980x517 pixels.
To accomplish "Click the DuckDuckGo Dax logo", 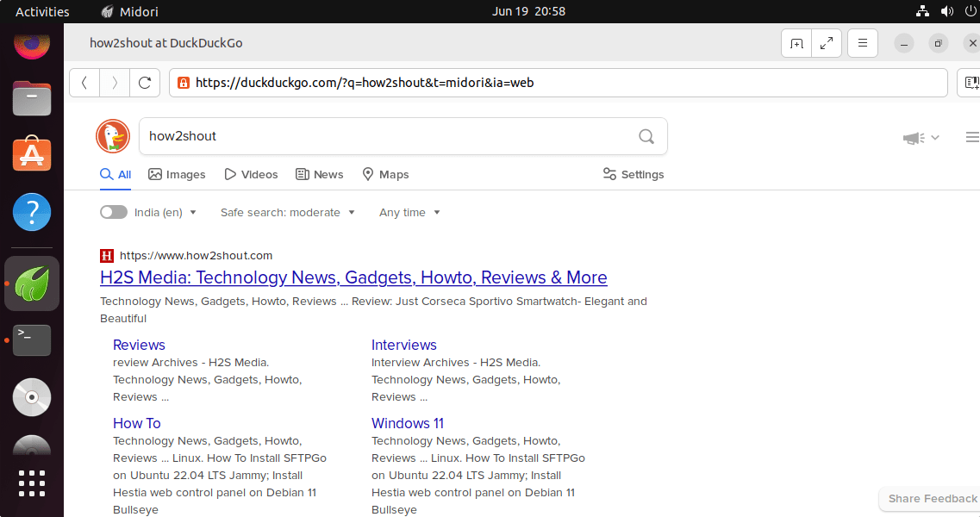I will point(113,136).
